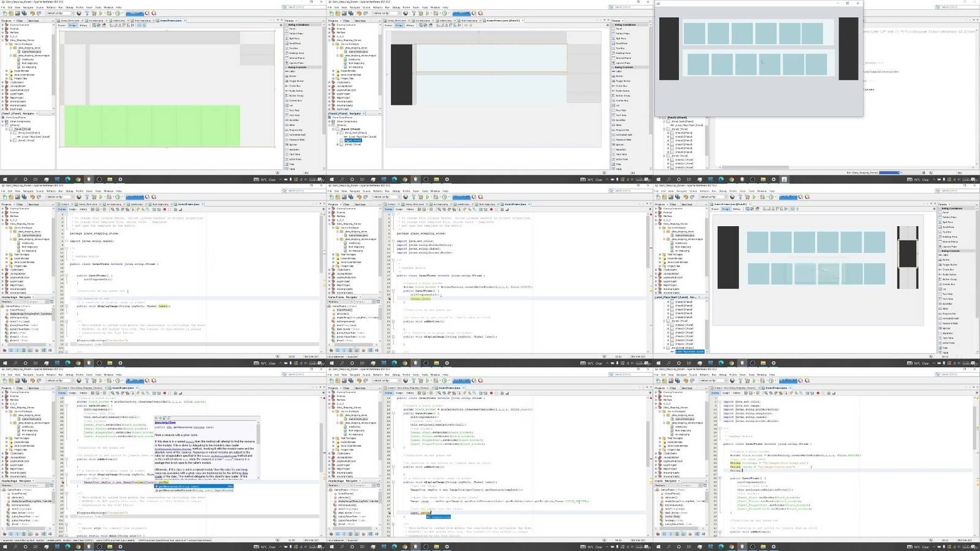This screenshot has height=551, width=980.
Task: Switch to Design view in middle-left frame editor
Action: (72, 209)
